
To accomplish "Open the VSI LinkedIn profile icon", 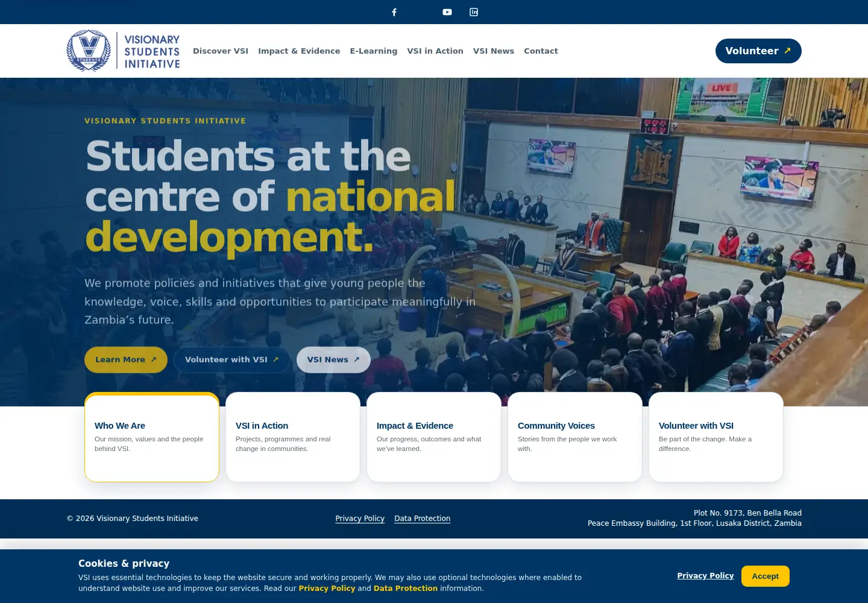I will point(474,12).
